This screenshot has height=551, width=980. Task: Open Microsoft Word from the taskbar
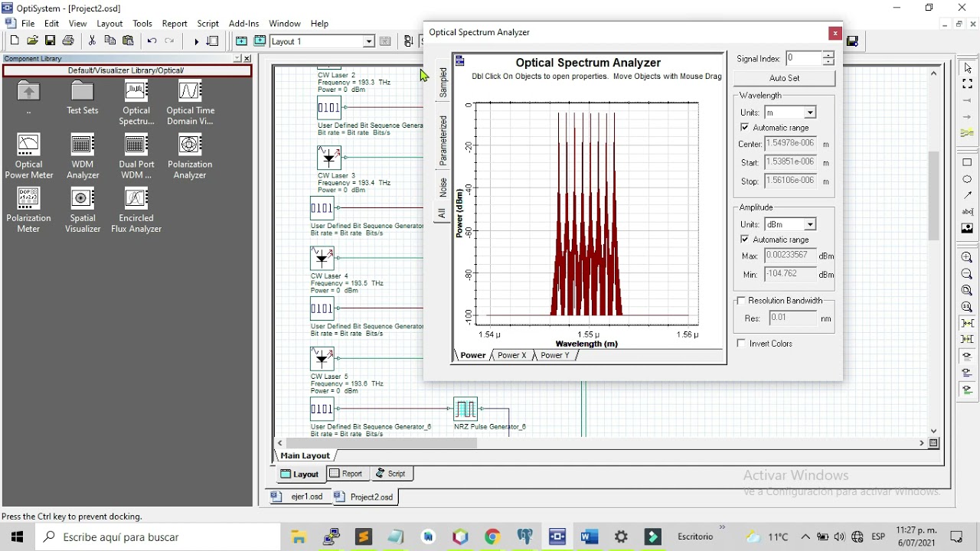(589, 537)
